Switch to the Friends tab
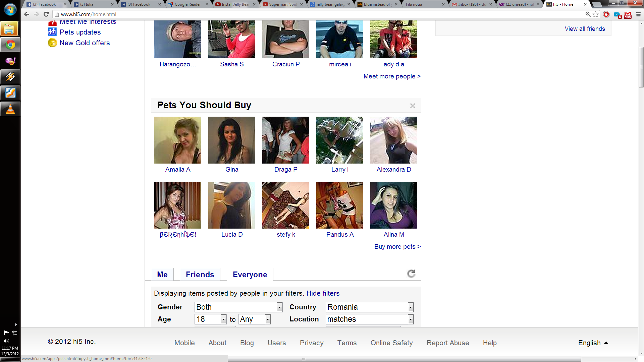The image size is (644, 362). (200, 275)
